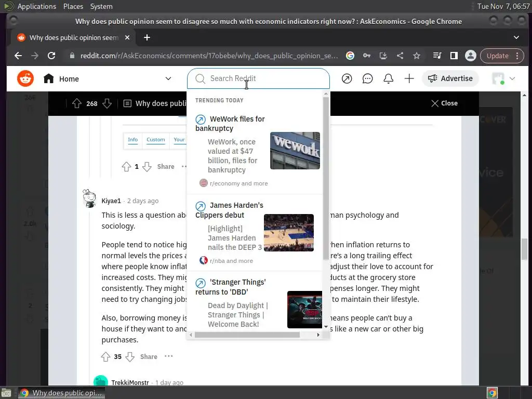The image size is (532, 399).
Task: Open Chrome profile avatar
Action: pyautogui.click(x=471, y=56)
